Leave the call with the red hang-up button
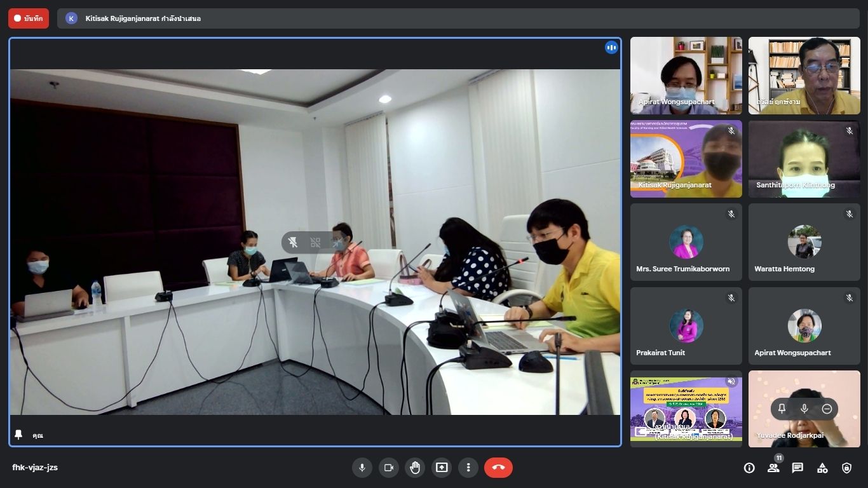 (x=498, y=468)
